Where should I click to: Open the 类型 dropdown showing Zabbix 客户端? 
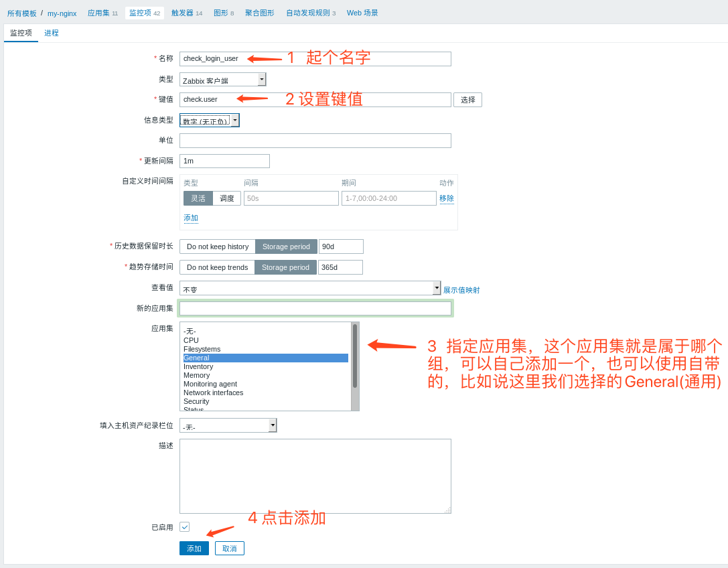click(222, 78)
